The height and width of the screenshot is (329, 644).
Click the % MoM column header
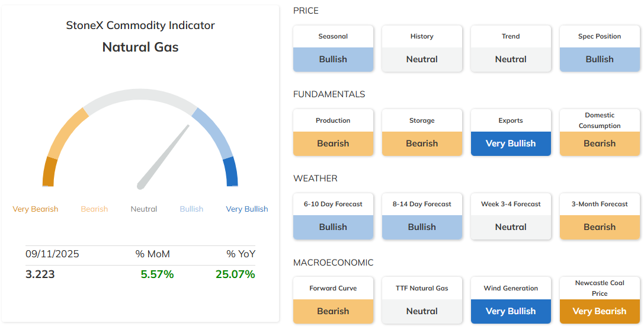(152, 254)
